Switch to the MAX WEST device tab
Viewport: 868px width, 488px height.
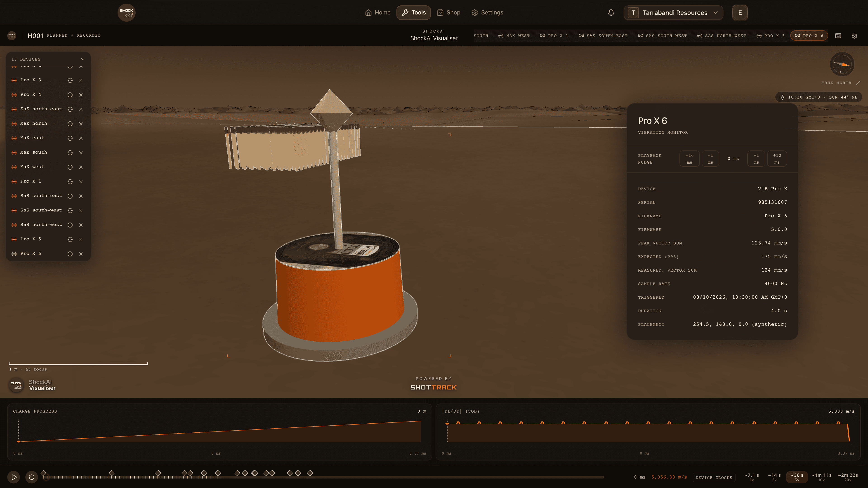(x=514, y=36)
